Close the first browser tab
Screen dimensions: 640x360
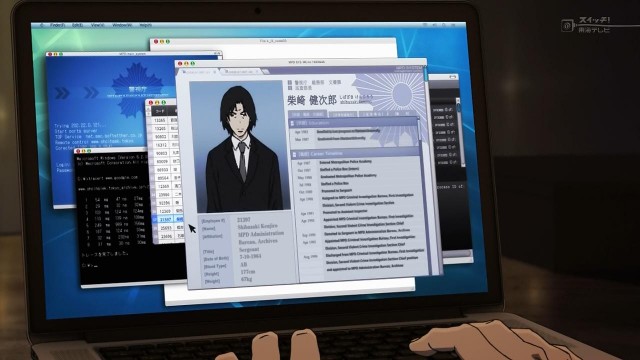click(x=215, y=72)
